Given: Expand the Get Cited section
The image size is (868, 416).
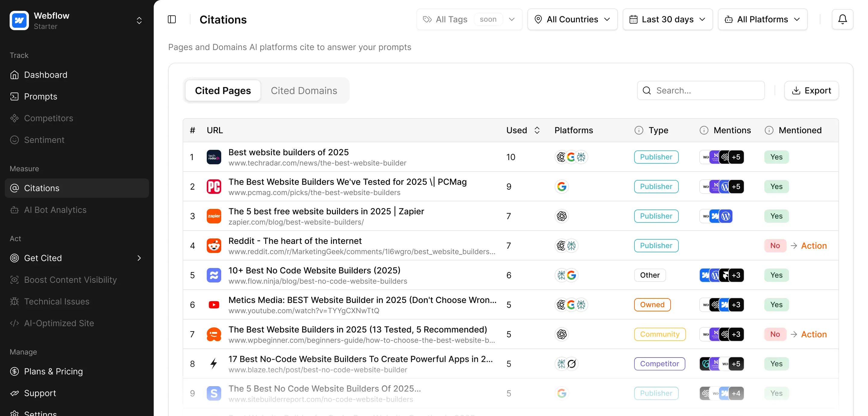Looking at the screenshot, I should point(139,258).
